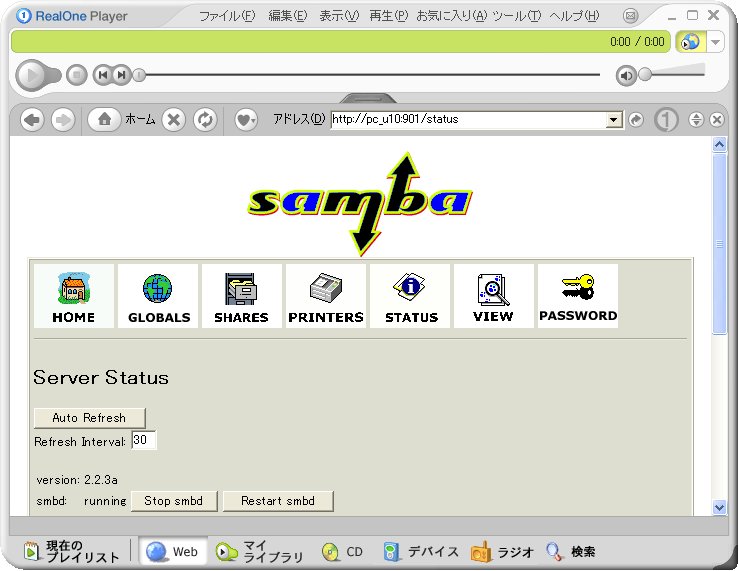Switch to the CD tab

click(x=342, y=552)
